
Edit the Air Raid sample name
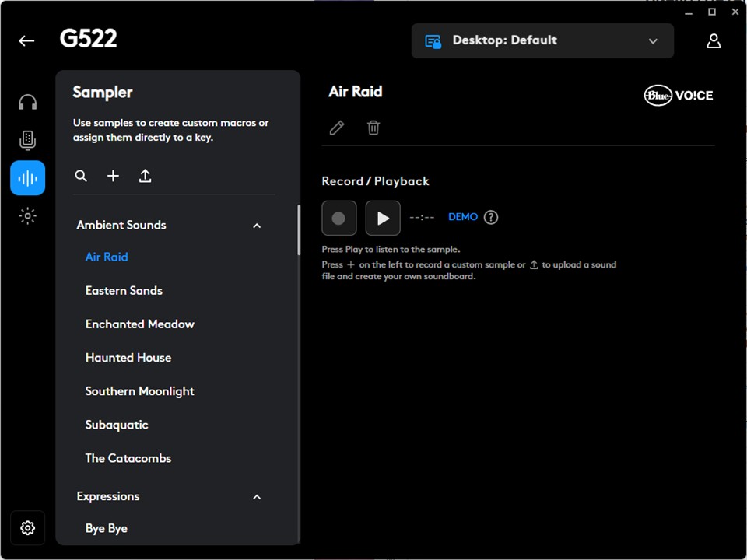point(337,128)
